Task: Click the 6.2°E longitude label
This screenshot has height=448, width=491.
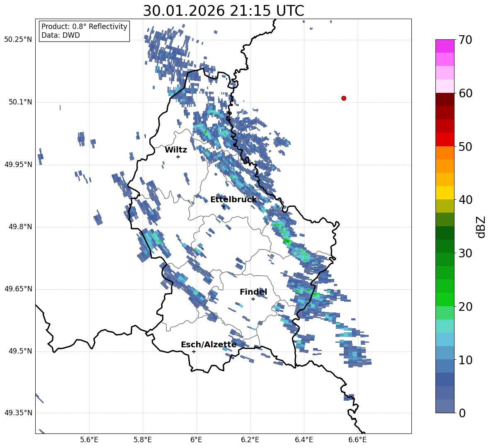Action: [x=250, y=440]
